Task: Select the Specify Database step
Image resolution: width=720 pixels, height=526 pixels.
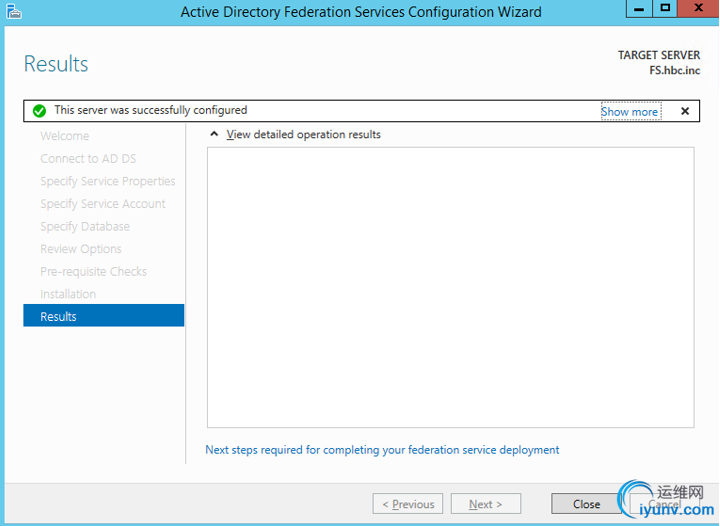Action: coord(85,226)
